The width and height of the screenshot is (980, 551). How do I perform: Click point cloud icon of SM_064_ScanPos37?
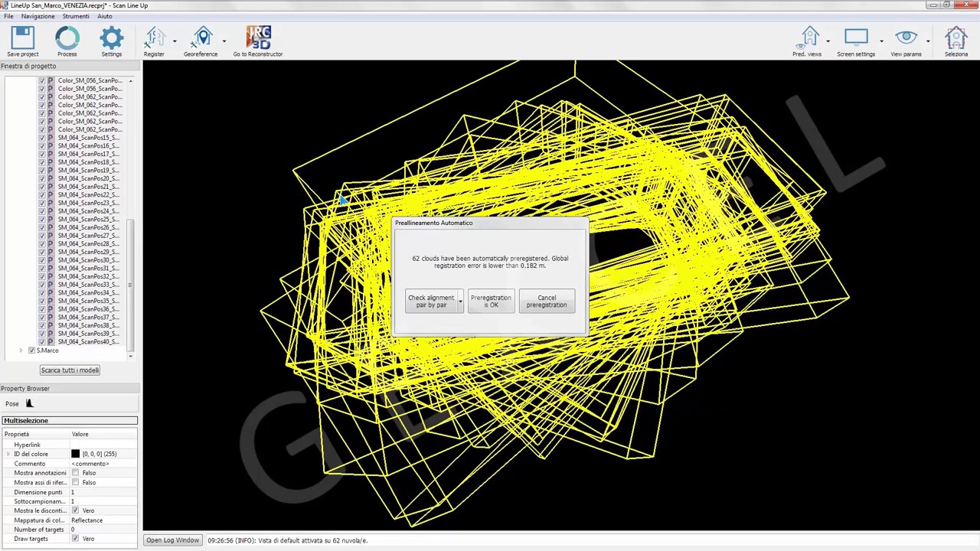point(51,317)
